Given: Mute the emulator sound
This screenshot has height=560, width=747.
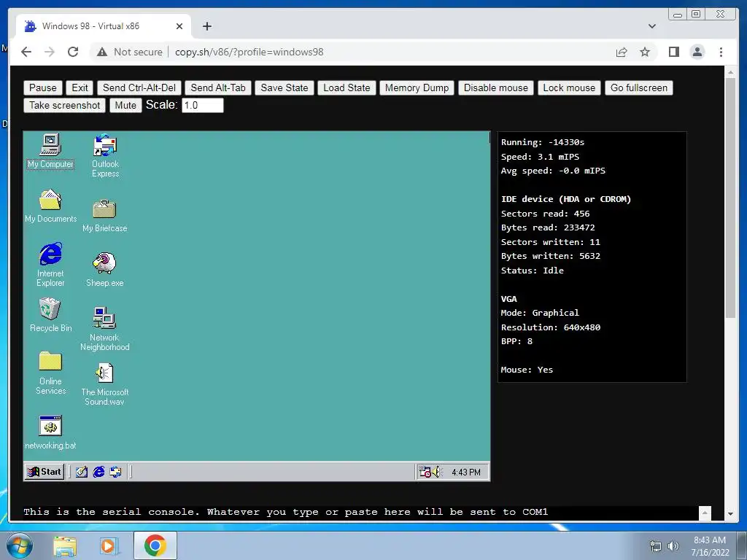Looking at the screenshot, I should pos(125,105).
